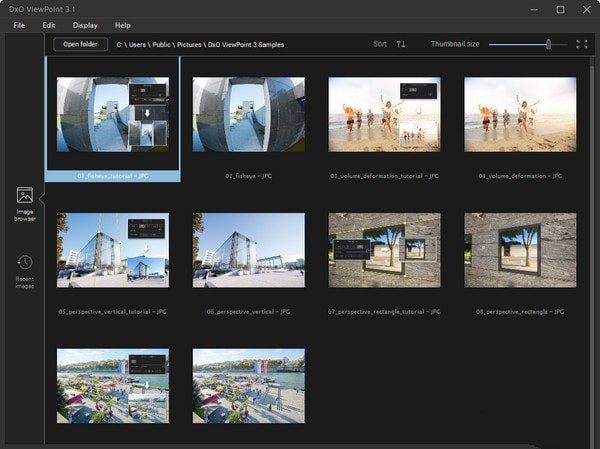Select the 02_fisheye thumbnail
Viewport: 600px width, 449px height.
249,114
